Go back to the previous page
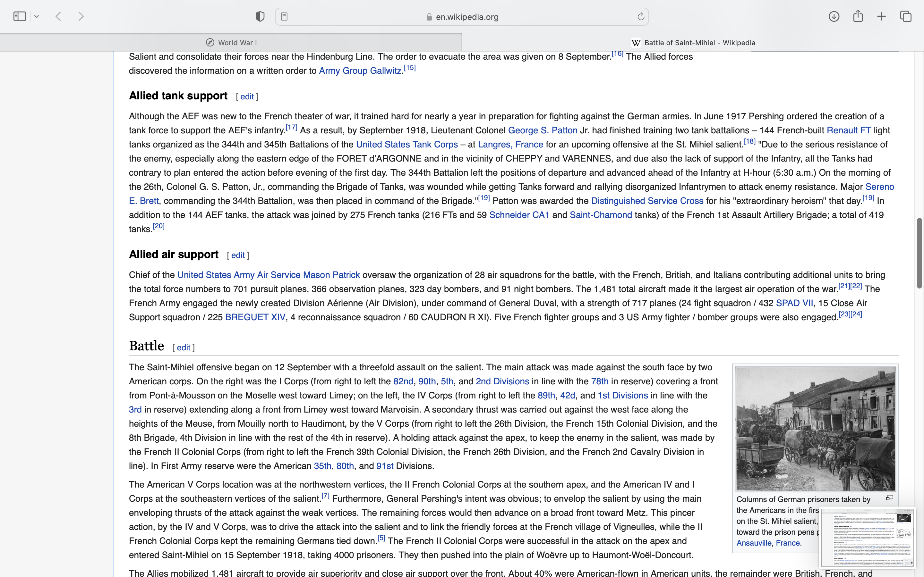Viewport: 924px width, 577px height. [58, 16]
